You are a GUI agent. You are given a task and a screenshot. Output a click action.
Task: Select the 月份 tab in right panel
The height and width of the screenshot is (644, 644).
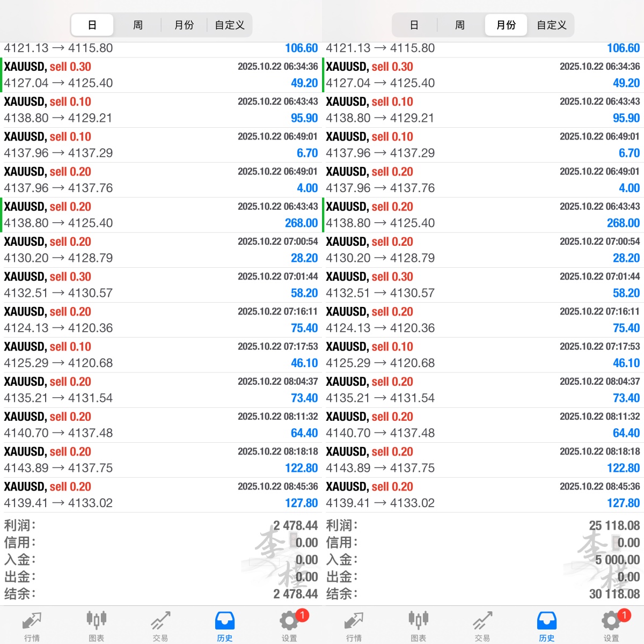tap(506, 25)
